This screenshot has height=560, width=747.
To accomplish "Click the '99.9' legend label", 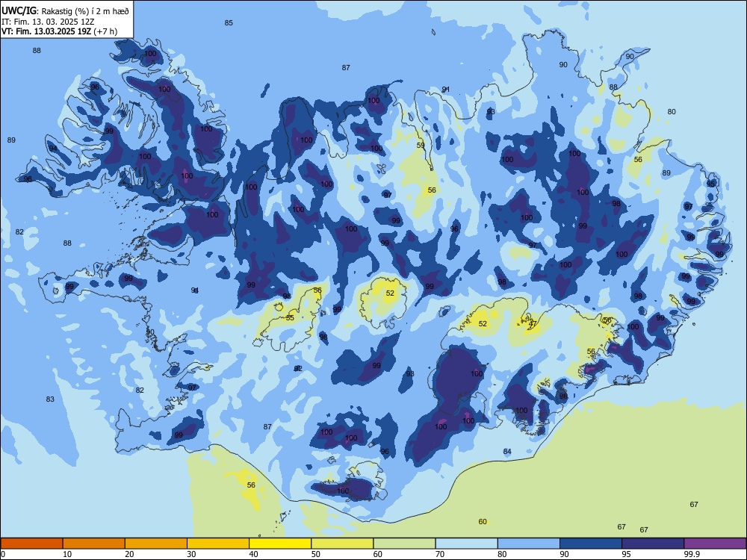I will point(691,554).
